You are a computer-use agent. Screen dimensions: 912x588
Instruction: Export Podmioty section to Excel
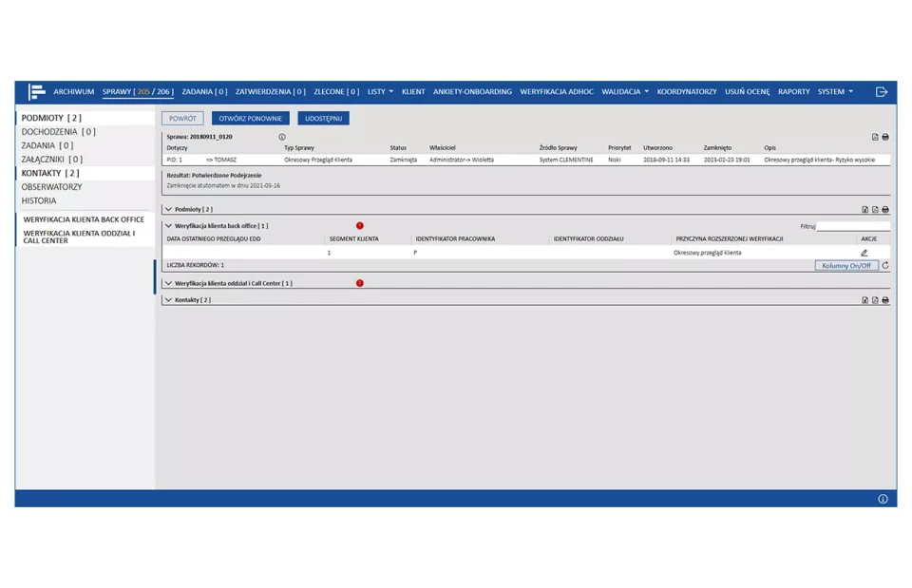click(x=864, y=210)
